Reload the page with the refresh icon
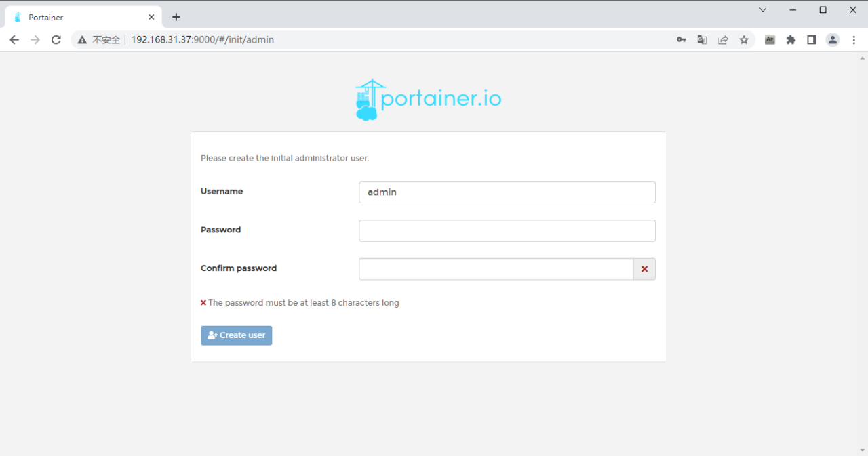The width and height of the screenshot is (868, 456). click(56, 39)
